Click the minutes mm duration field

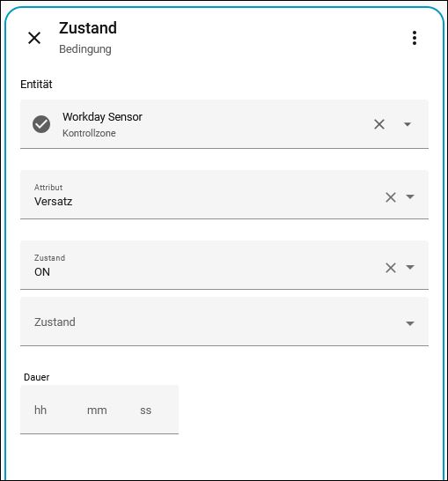97,410
